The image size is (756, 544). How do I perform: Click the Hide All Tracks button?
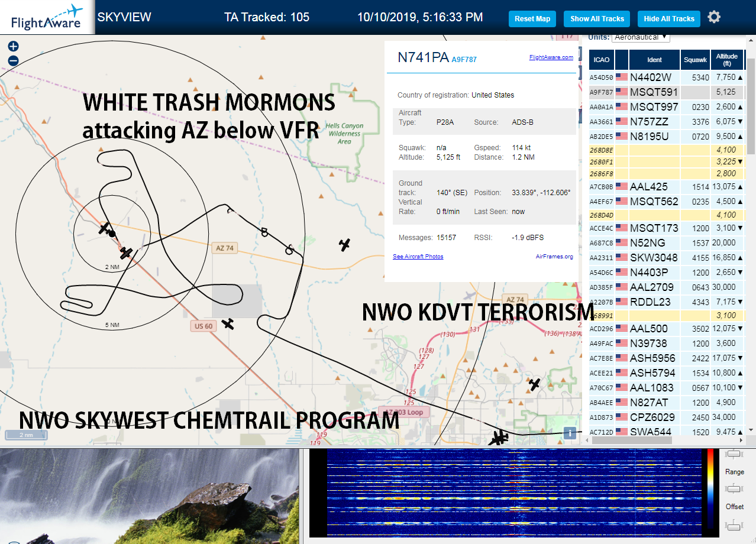click(669, 19)
